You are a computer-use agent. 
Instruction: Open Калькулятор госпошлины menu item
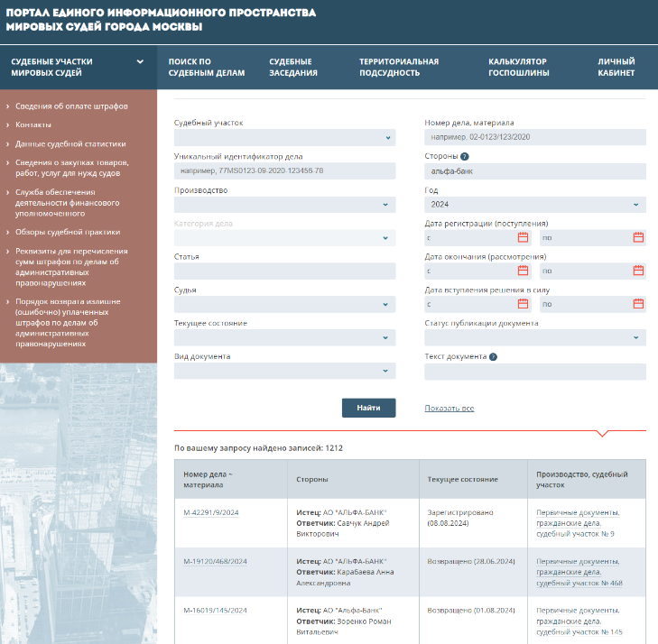coord(518,68)
